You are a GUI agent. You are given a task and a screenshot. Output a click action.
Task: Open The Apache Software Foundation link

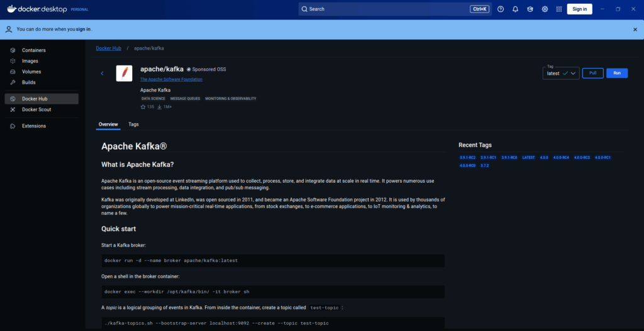171,79
